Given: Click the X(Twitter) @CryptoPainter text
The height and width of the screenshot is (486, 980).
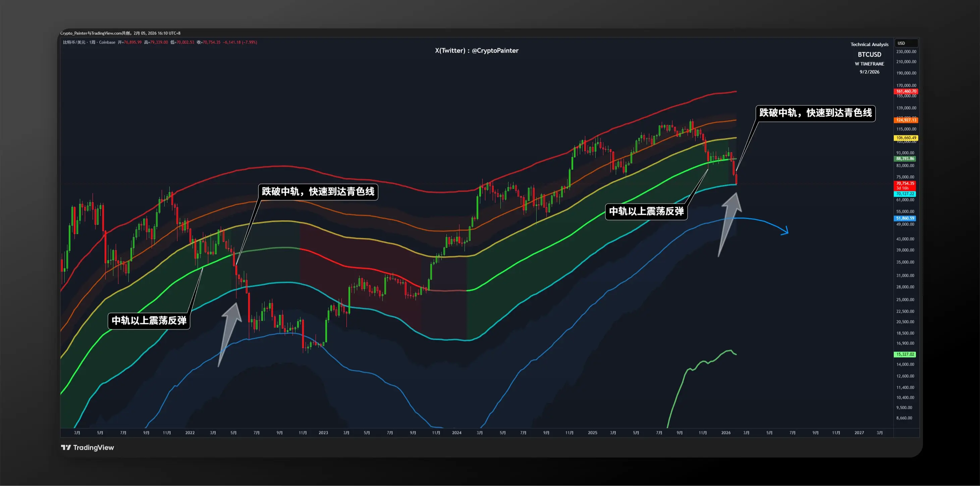Looking at the screenshot, I should tap(477, 51).
